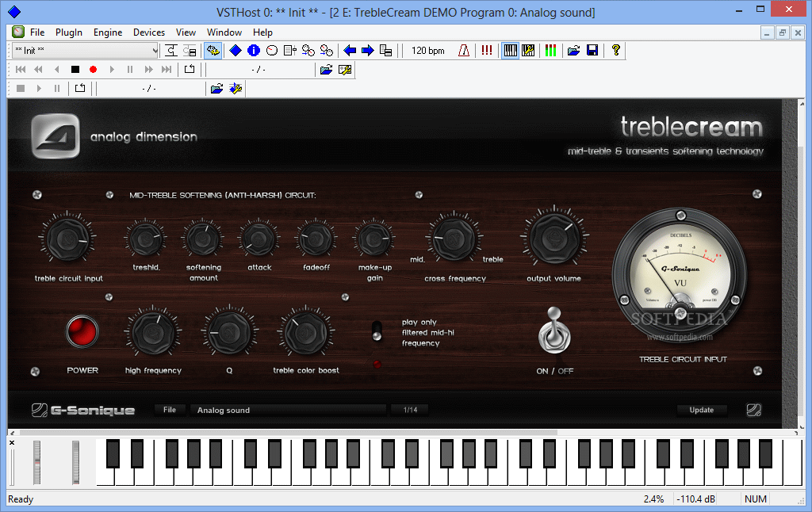Screen dimensions: 812x512
Task: Open the PlugIn menu
Action: click(x=69, y=32)
